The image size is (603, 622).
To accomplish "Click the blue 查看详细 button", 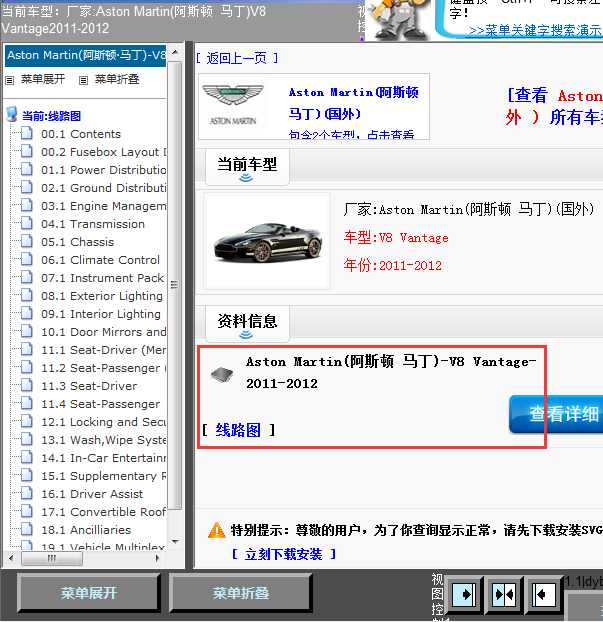I will coord(556,414).
